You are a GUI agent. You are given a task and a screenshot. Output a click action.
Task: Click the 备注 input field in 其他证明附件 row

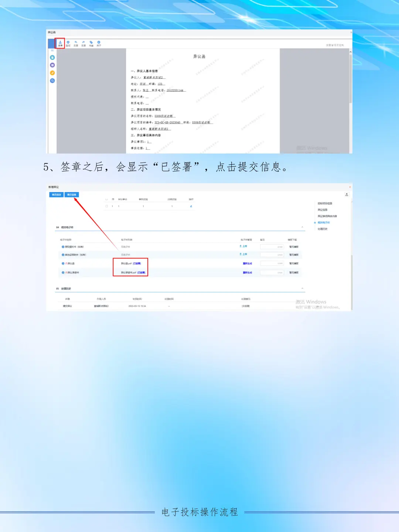click(x=272, y=255)
